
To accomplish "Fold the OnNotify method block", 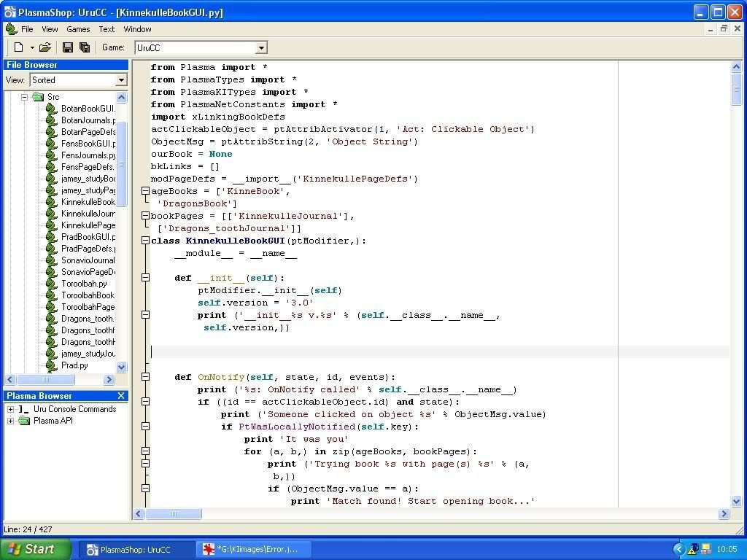I will (146, 377).
